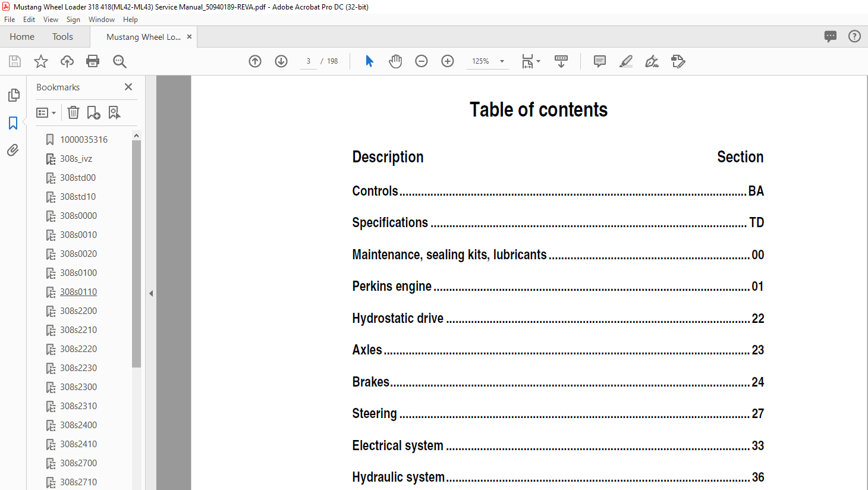The image size is (868, 490).
Task: Select bookmark 308s2300
Action: coord(78,387)
